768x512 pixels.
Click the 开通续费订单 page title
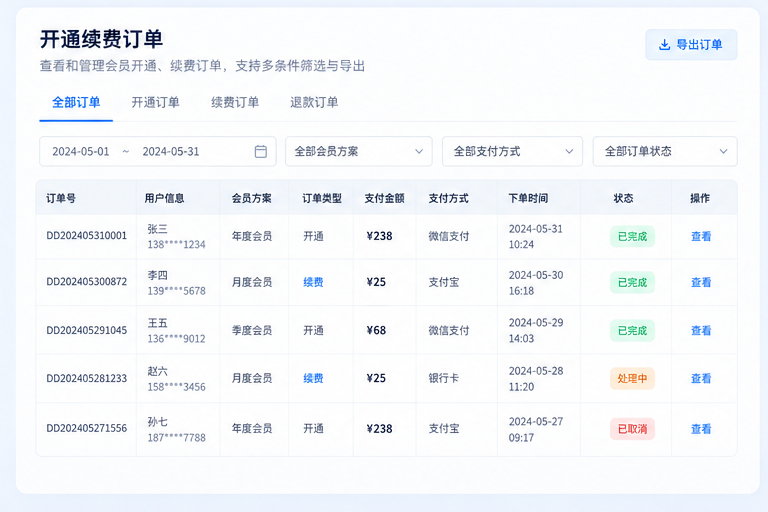coord(101,39)
